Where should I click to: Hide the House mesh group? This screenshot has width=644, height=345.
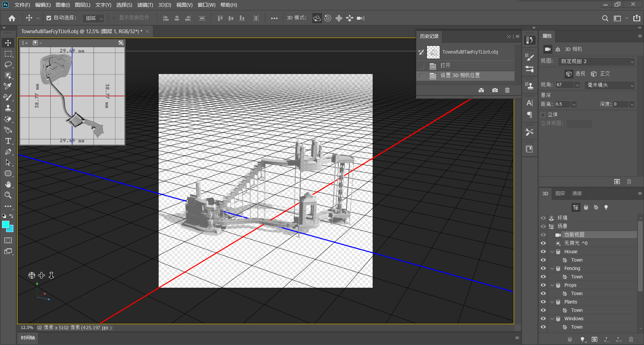coord(543,252)
